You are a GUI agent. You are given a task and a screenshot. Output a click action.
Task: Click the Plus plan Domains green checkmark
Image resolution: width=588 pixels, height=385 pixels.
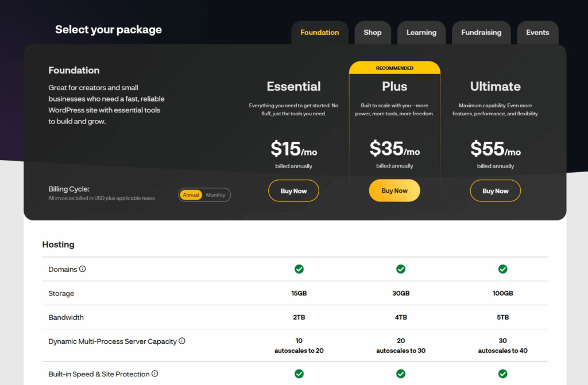401,269
